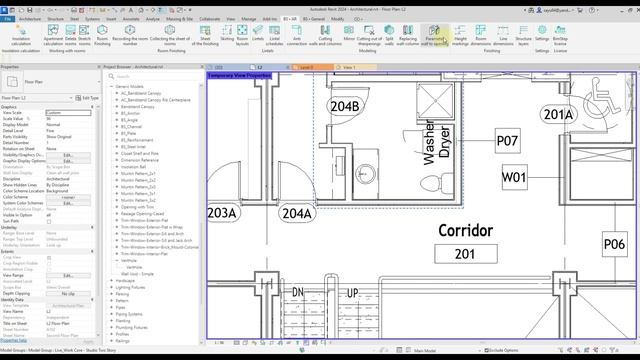Open the Structure layers tool
The image size is (640, 360).
click(x=523, y=35)
